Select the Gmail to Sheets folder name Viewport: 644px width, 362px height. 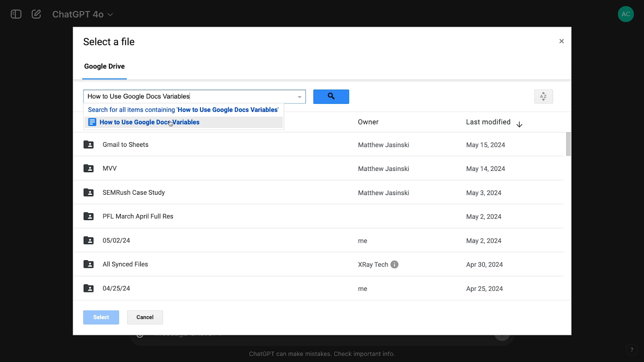[126, 145]
